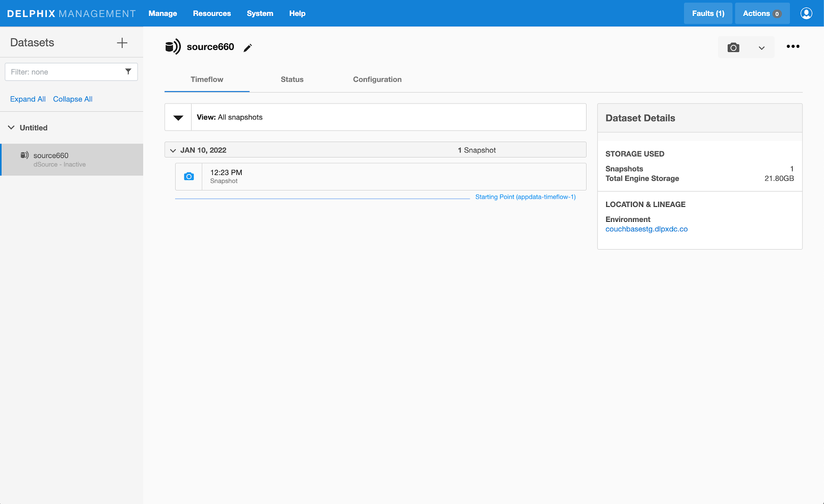View faults via the Faults (1) button

708,13
